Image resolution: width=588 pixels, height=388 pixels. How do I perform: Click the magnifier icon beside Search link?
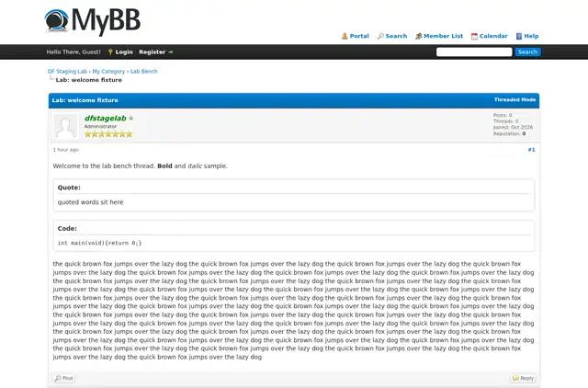click(x=380, y=36)
